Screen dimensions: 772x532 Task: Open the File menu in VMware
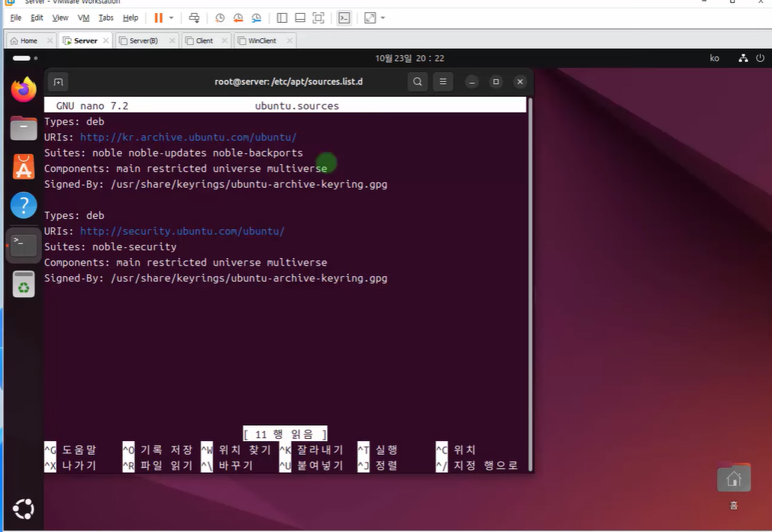pos(16,18)
